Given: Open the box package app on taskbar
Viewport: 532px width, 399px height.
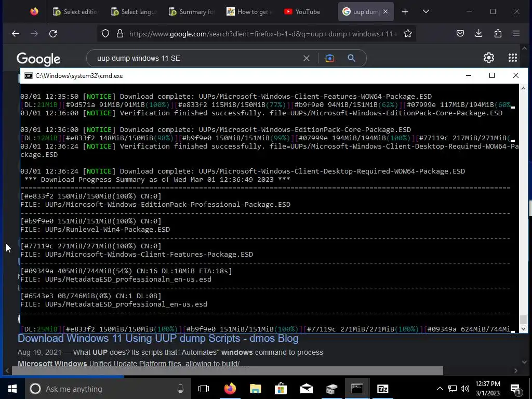Looking at the screenshot, I should [x=331, y=389].
